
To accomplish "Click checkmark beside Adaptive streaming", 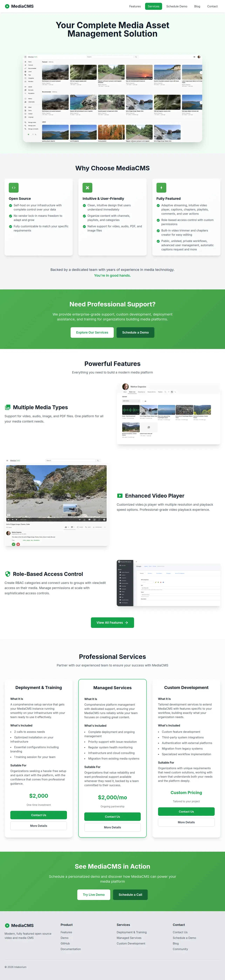I will pos(158,205).
